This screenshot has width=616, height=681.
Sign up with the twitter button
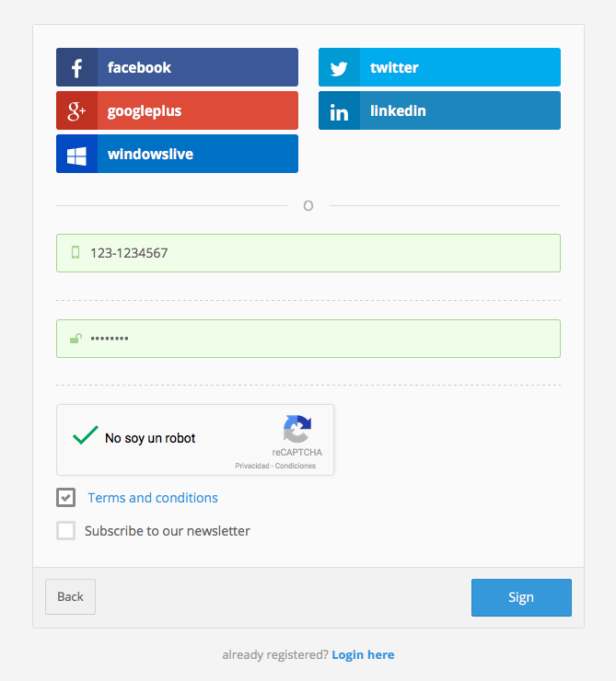pos(439,68)
